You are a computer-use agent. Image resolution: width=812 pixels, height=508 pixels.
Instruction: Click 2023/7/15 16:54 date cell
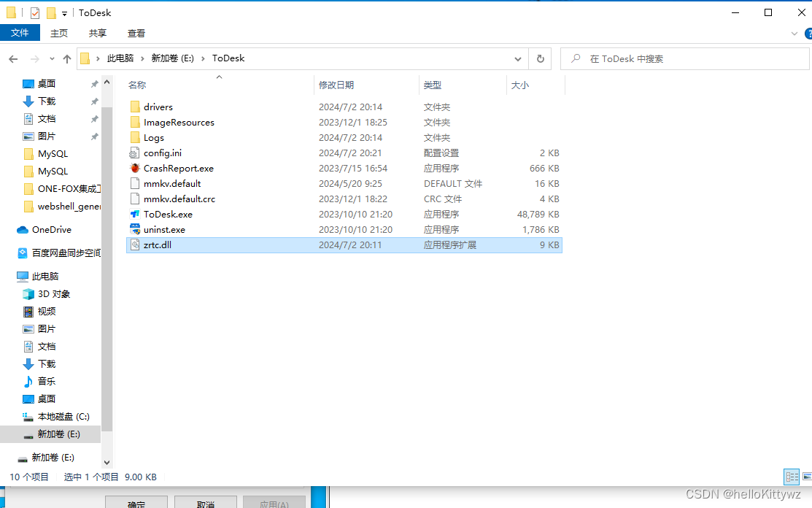(x=353, y=169)
